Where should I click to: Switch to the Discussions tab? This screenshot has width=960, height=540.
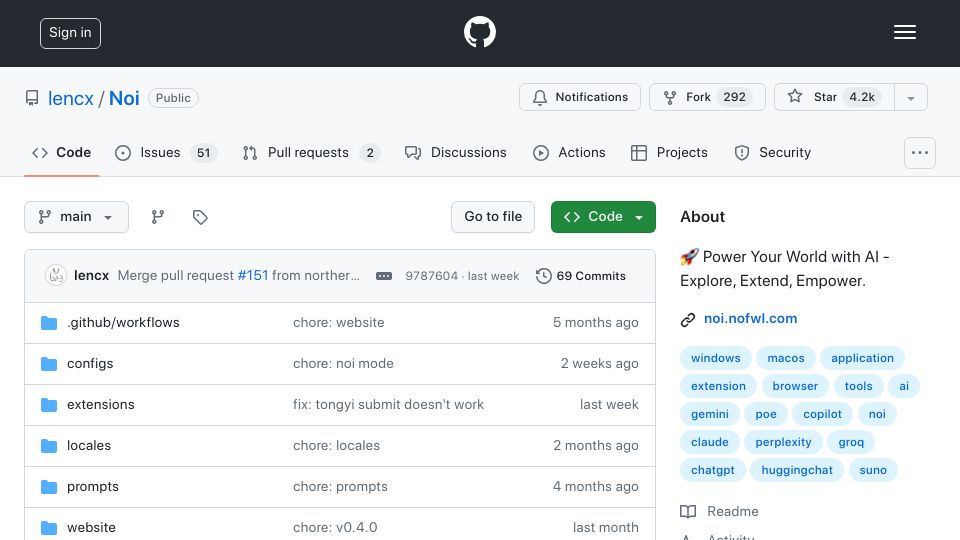[x=456, y=152]
